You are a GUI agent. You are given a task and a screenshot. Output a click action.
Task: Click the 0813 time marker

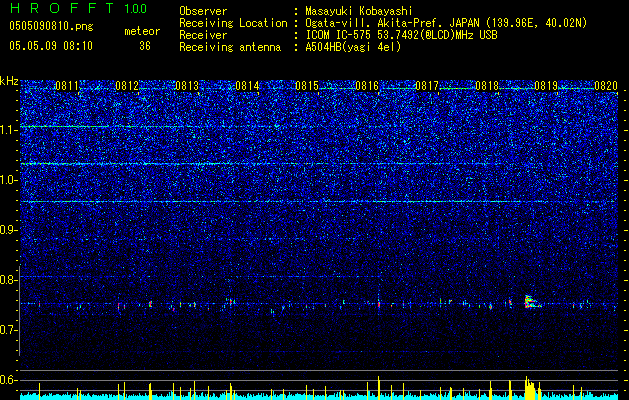(x=187, y=85)
